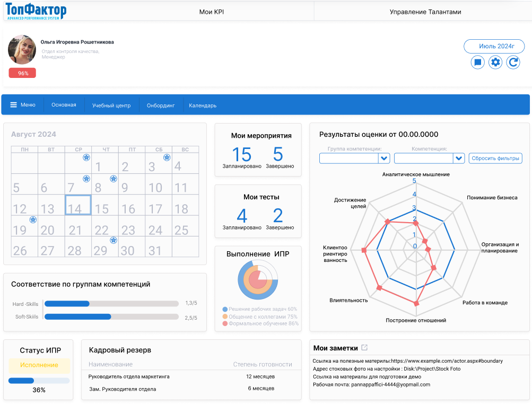Click event badge on August 3

tap(167, 157)
